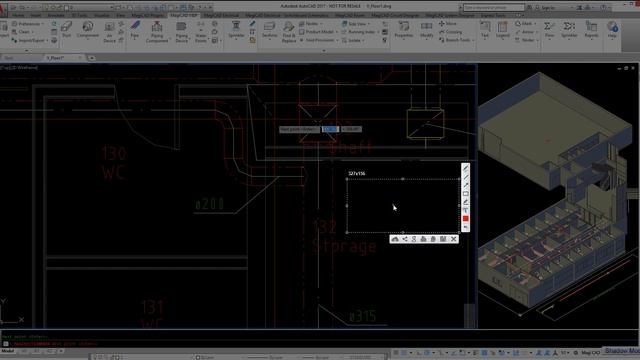Open the Home ribbon tab
The height and width of the screenshot is (360, 640).
coord(18,15)
